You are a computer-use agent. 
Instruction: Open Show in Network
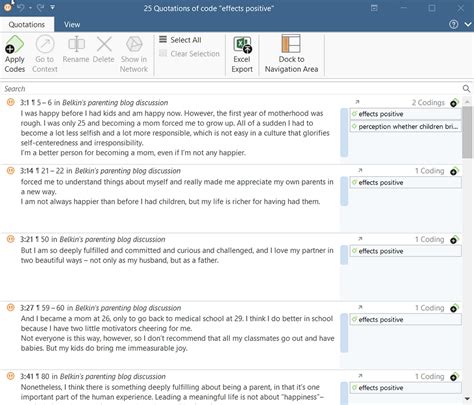(x=134, y=54)
